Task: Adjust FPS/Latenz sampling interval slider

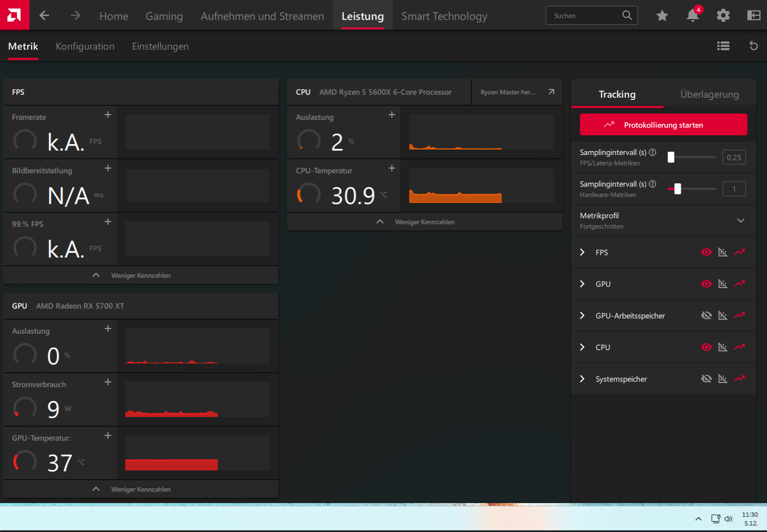Action: pos(692,157)
